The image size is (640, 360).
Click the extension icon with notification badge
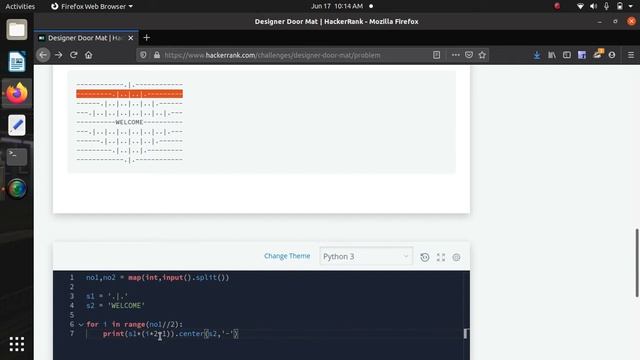(598, 54)
